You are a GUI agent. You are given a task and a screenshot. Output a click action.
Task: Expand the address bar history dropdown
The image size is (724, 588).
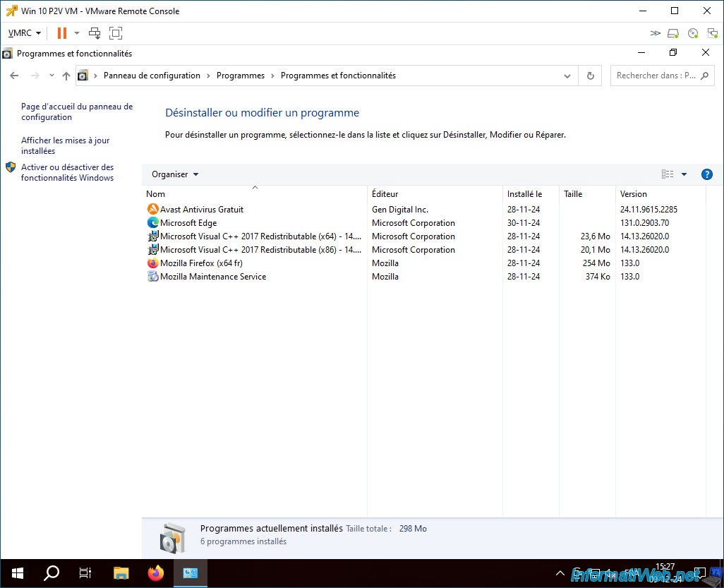click(567, 76)
